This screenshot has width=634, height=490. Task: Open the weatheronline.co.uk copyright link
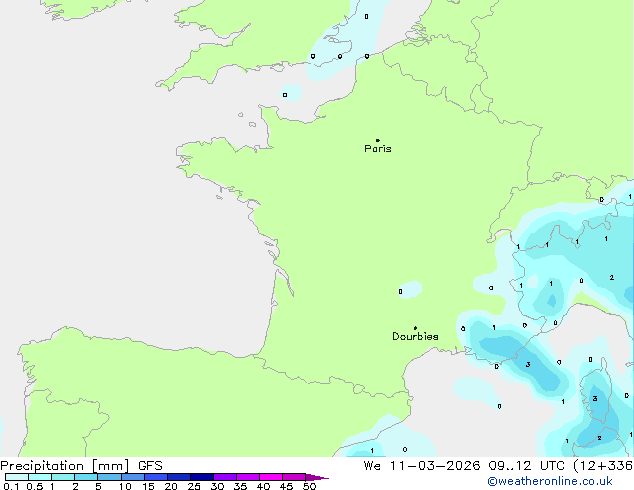coord(550,481)
